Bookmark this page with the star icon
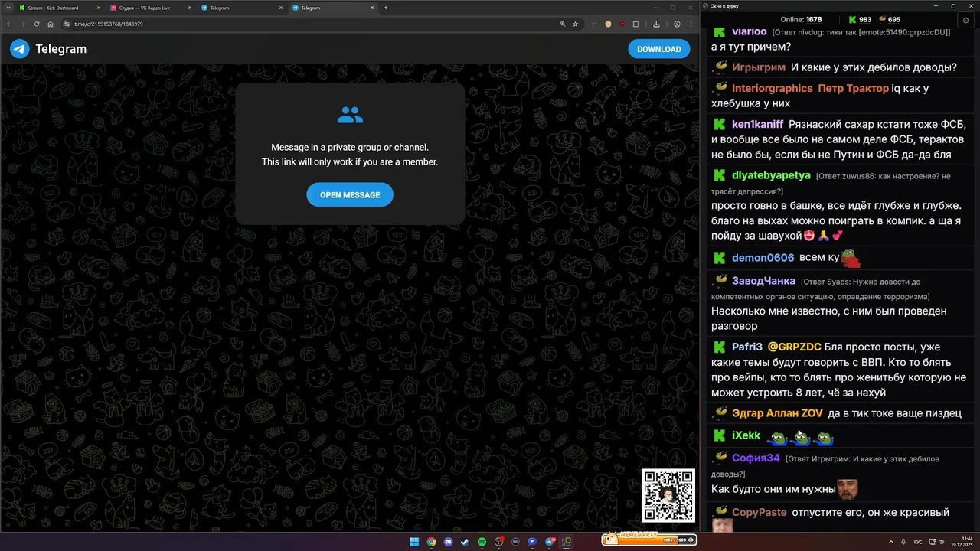Image resolution: width=980 pixels, height=551 pixels. tap(575, 24)
